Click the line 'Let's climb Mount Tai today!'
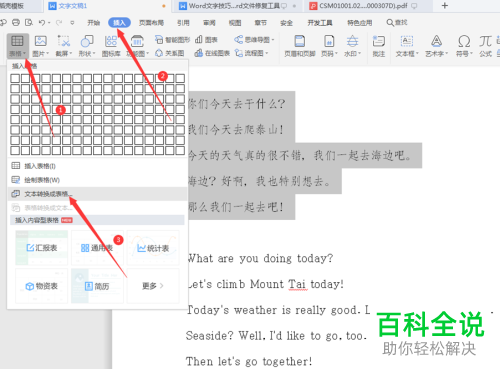This screenshot has height=369, width=500. 266,284
